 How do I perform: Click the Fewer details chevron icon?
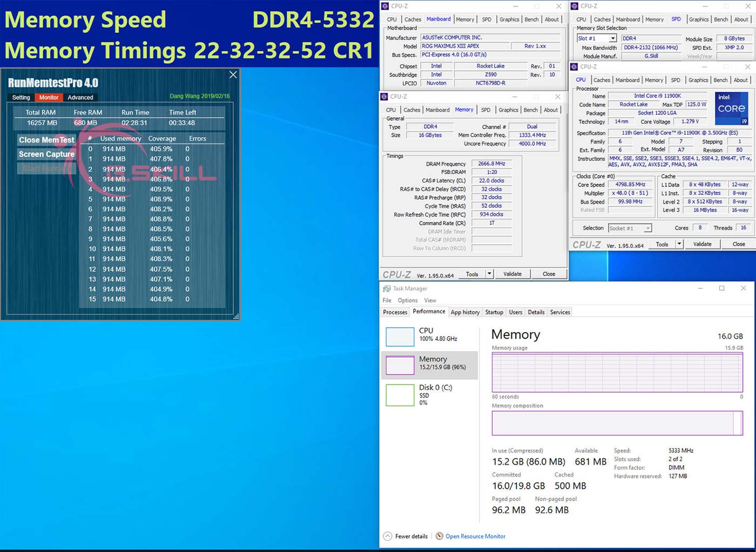[x=388, y=536]
